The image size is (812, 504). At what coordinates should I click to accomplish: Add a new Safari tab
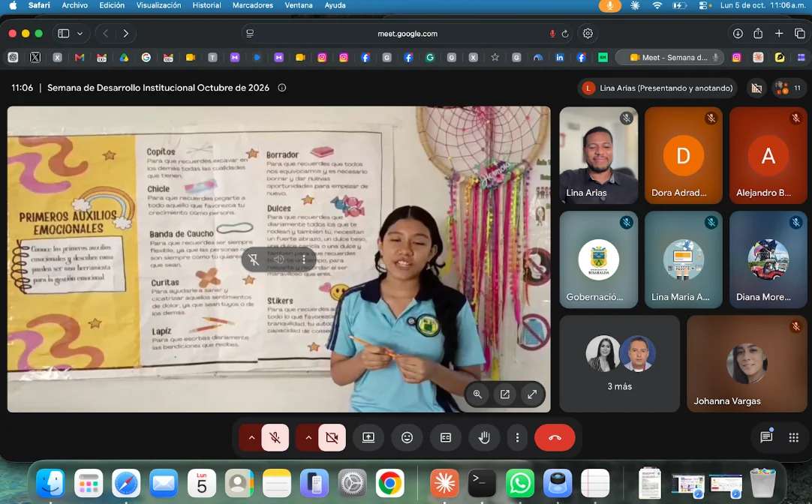[779, 34]
